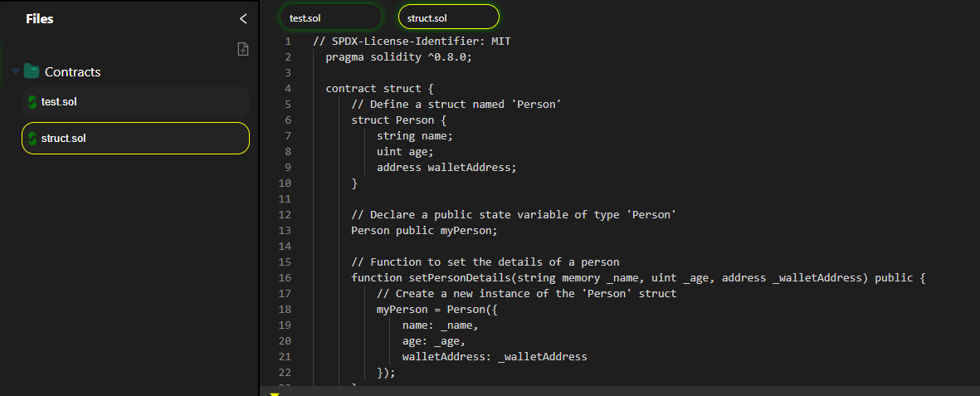Click the new file icon
Image resolution: width=980 pixels, height=396 pixels.
click(x=243, y=49)
